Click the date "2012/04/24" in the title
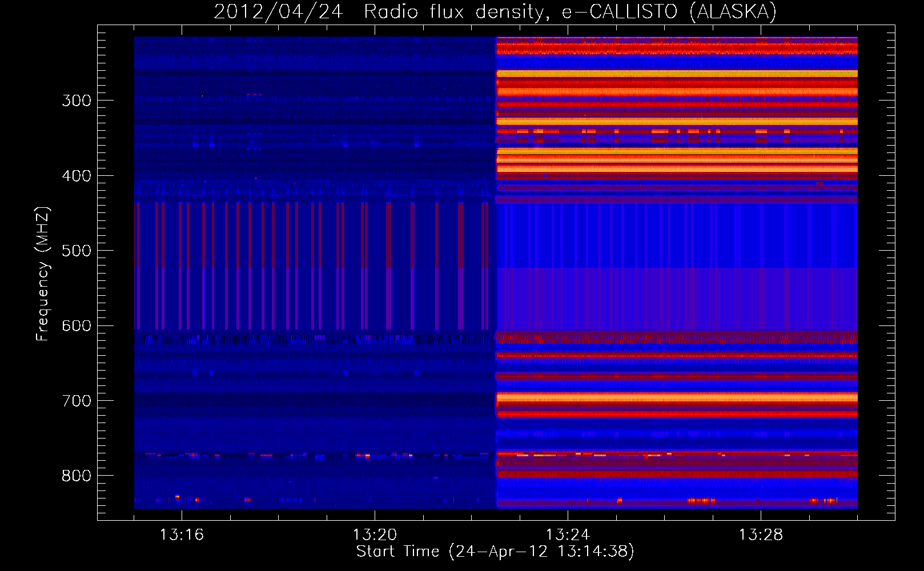This screenshot has width=924, height=571. (278, 11)
